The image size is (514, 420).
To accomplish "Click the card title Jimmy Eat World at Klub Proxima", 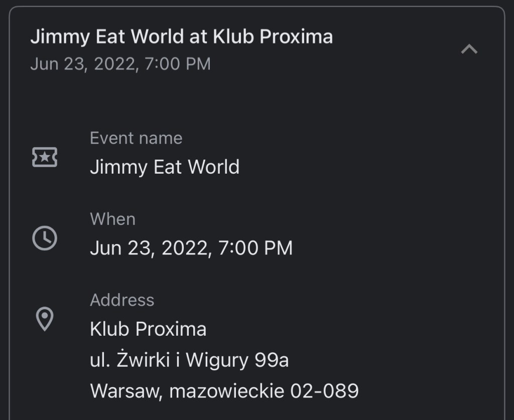I will tap(181, 37).
